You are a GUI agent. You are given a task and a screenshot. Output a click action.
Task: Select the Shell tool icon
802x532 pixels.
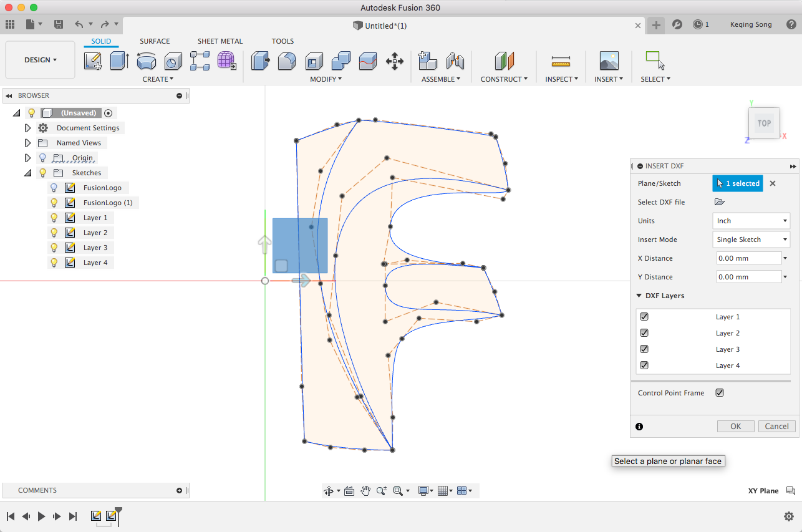[314, 61]
